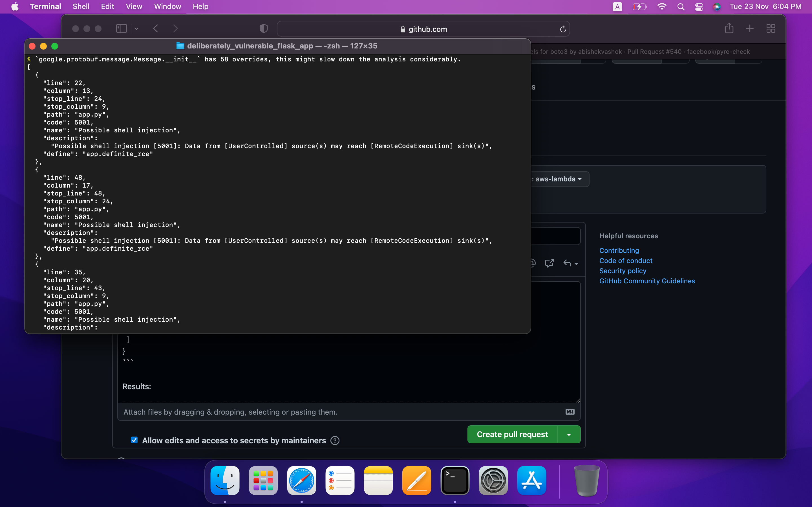Viewport: 812px width, 507px height.
Task: Open the Shell menu
Action: 81,6
